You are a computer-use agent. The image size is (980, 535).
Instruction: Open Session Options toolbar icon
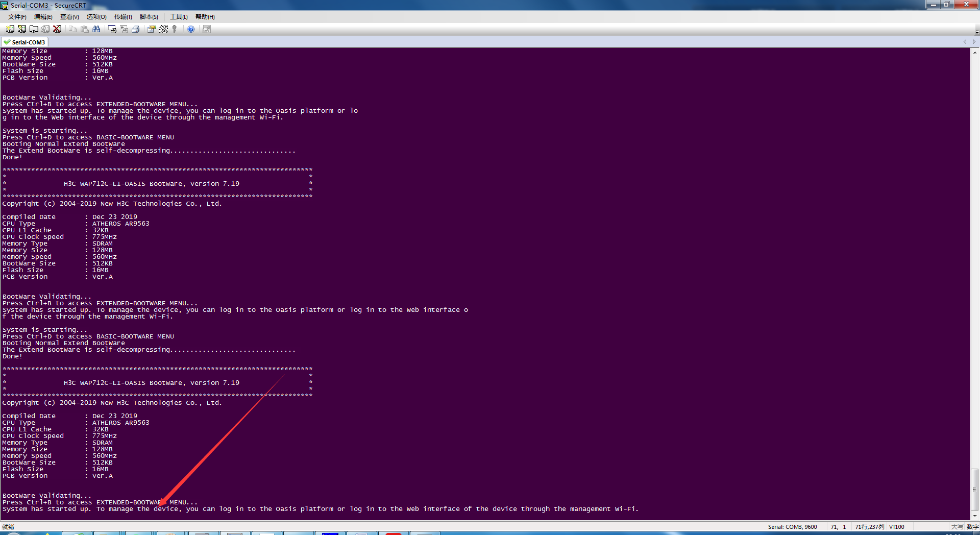(152, 29)
